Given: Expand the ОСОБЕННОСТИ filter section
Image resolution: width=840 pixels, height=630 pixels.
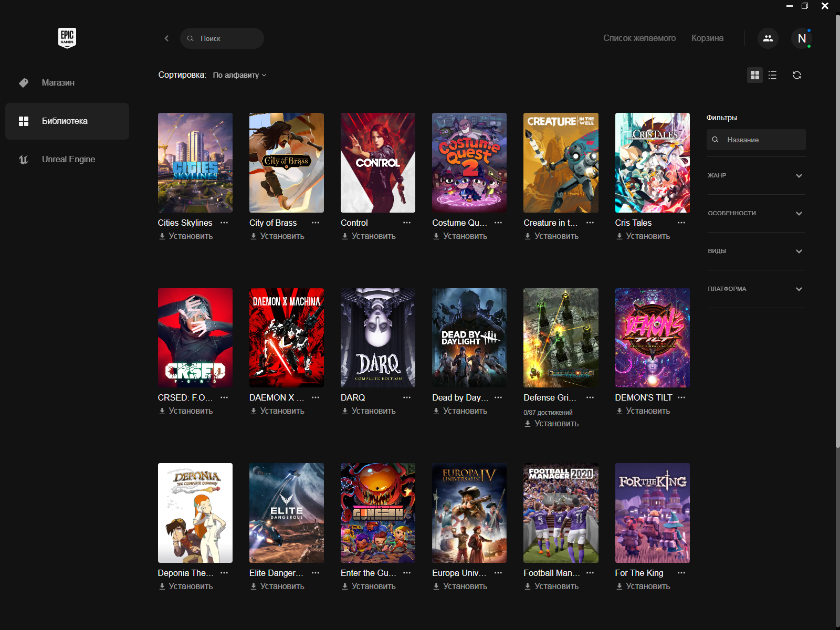Looking at the screenshot, I should point(756,213).
